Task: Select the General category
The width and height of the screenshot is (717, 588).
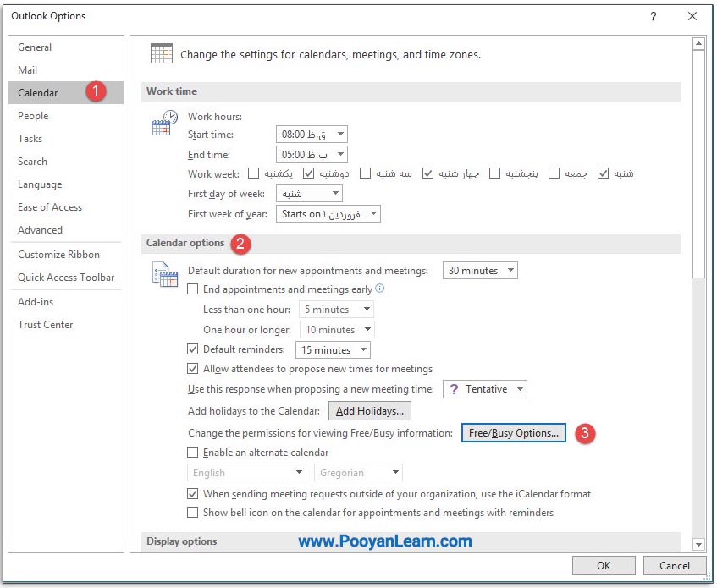Action: pos(66,47)
